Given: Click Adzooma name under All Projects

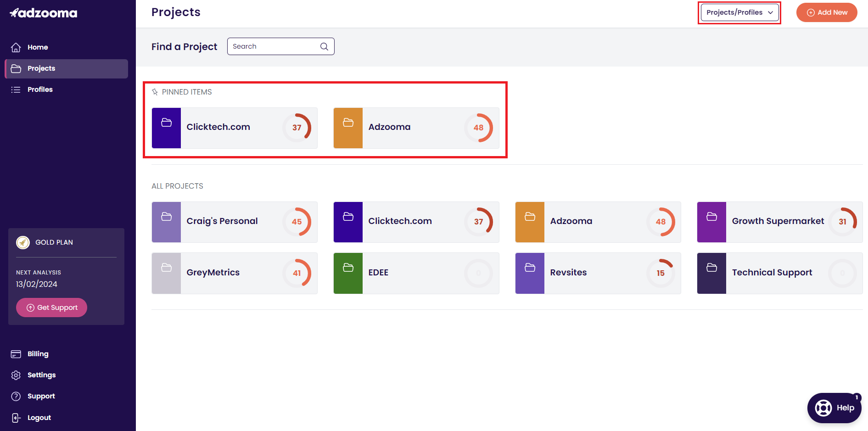Looking at the screenshot, I should (x=571, y=221).
